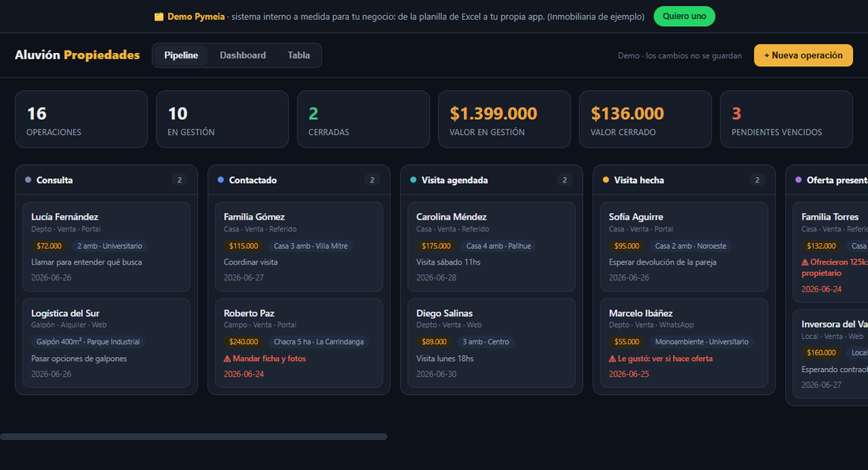Screen dimensions: 868x470
Task: Click teal dot of Visita agendada column
Action: pyautogui.click(x=413, y=179)
